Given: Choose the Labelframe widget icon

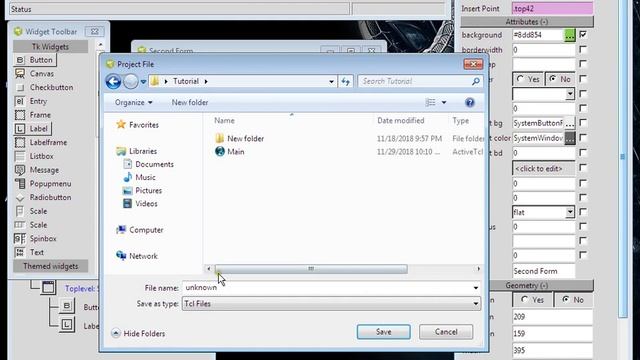Looking at the screenshot, I should click(20, 142).
